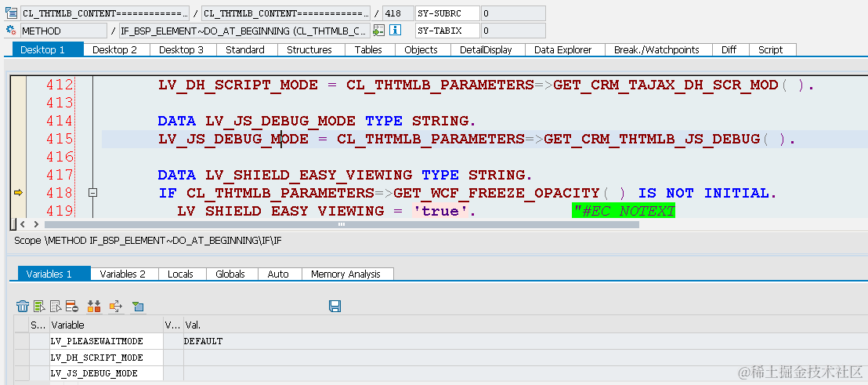The width and height of the screenshot is (868, 385).
Task: Click line number 419 in the gutter
Action: (60, 210)
